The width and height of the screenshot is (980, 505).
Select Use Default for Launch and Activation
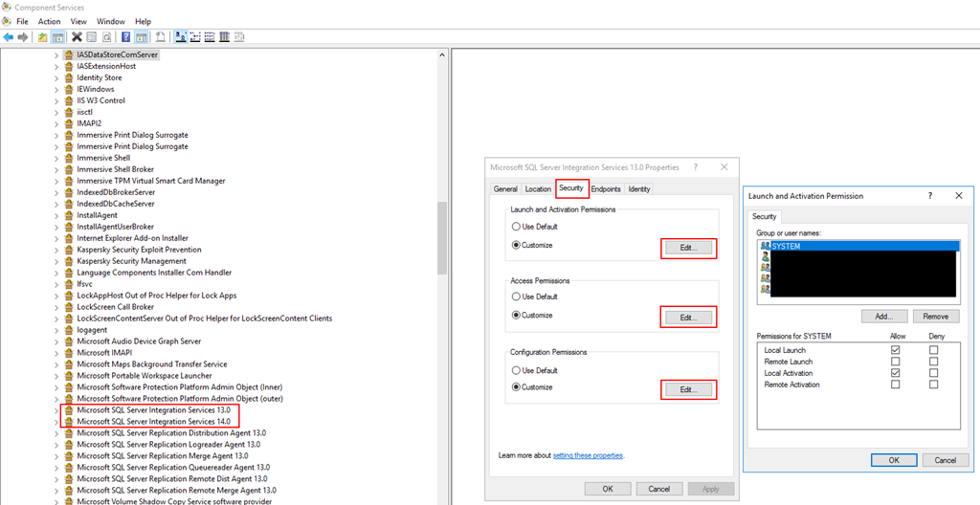pos(516,227)
